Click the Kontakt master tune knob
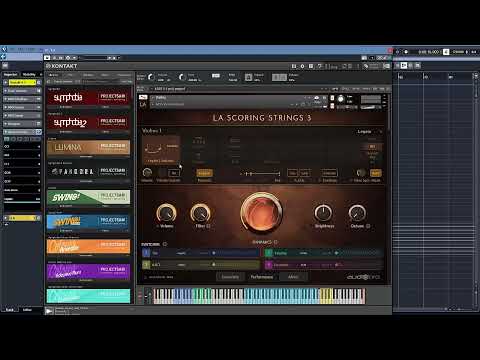480x360 pixels. pyautogui.click(x=182, y=77)
